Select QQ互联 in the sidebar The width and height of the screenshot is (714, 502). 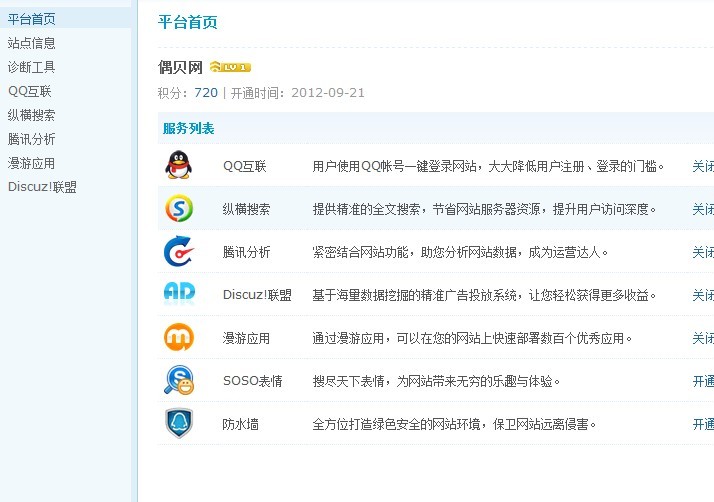pos(30,92)
